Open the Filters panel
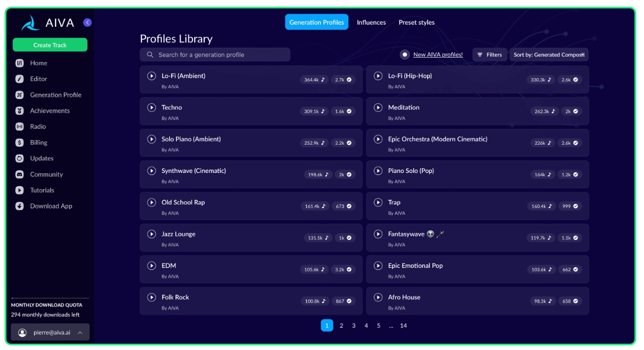Image resolution: width=644 pixels, height=350 pixels. click(490, 54)
